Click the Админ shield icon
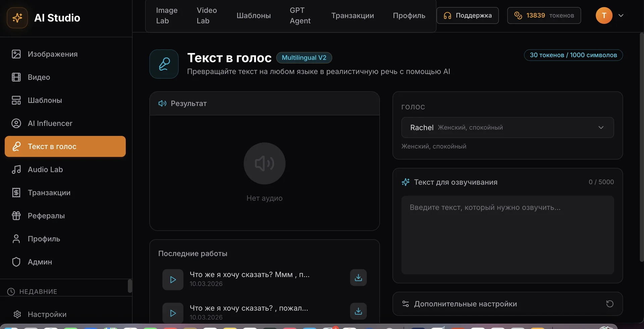Image resolution: width=644 pixels, height=329 pixels. pos(16,262)
